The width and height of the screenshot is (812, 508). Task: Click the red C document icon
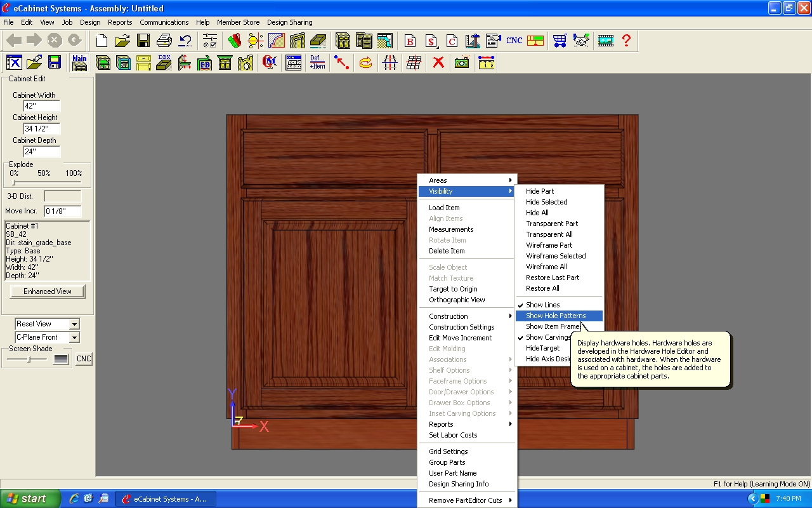coord(452,41)
